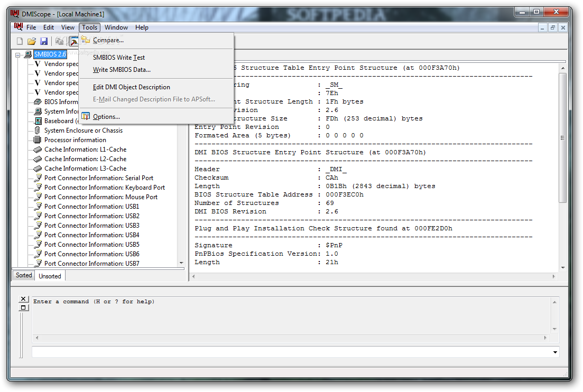Click the Options icon in Tools menu
Image resolution: width=583 pixels, height=392 pixels.
tap(86, 116)
